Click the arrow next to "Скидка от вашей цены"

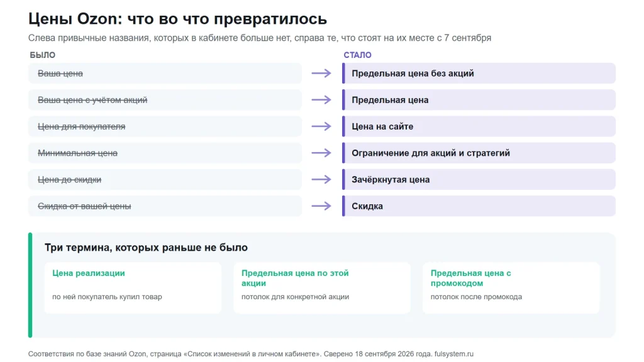pos(321,206)
